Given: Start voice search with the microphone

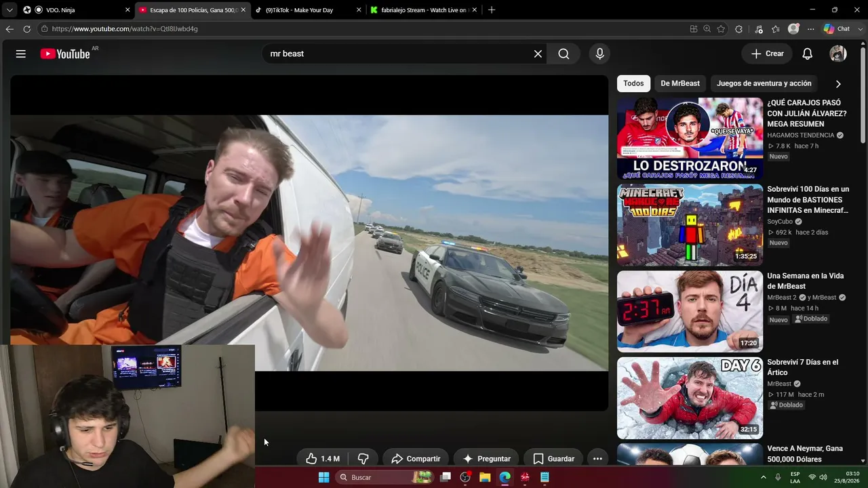Looking at the screenshot, I should [x=599, y=54].
